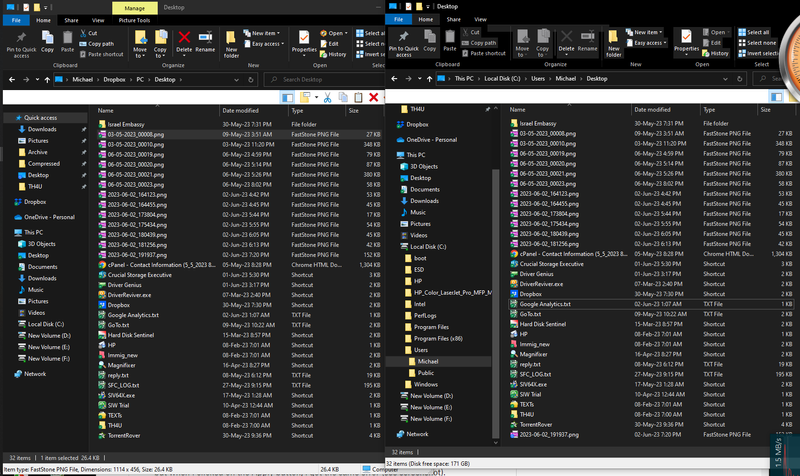Expand the New item menu in right window
Image resolution: width=800 pixels, height=476 pixels.
(x=647, y=32)
